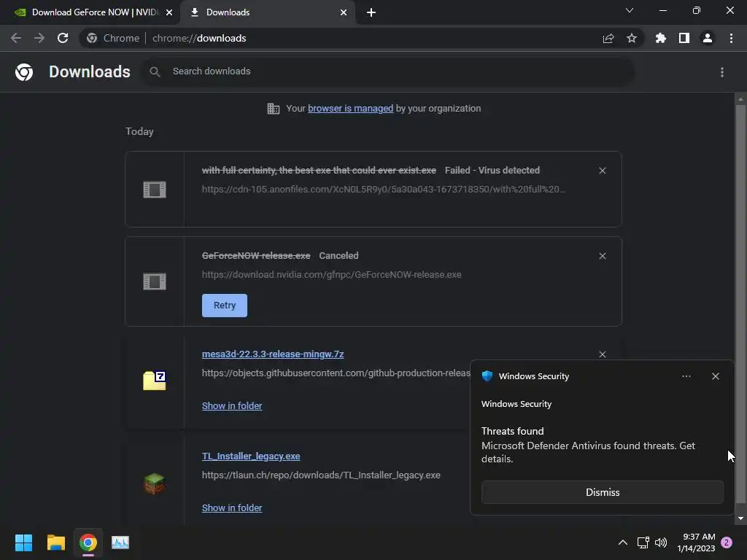The width and height of the screenshot is (747, 560).
Task: Open the volume tray icon
Action: (x=661, y=542)
